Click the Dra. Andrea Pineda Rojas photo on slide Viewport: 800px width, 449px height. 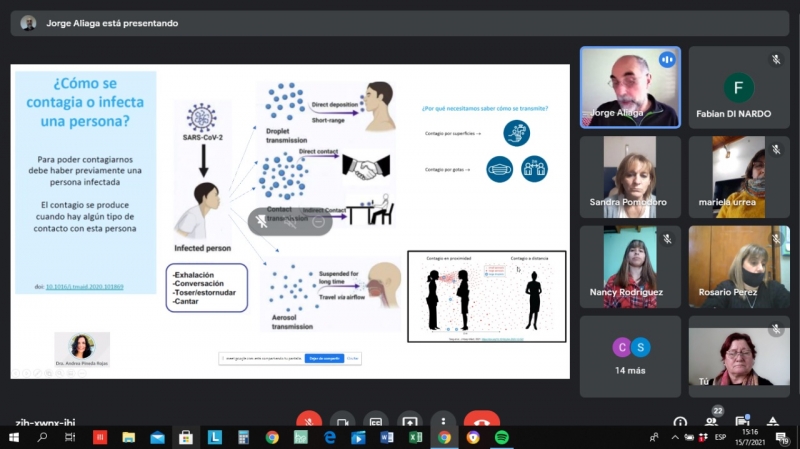[x=82, y=346]
